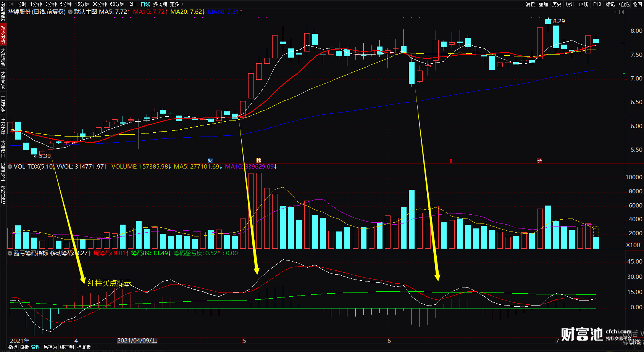Click the 标准版 bottom button
This screenshot has width=644, height=352.
click(84, 347)
